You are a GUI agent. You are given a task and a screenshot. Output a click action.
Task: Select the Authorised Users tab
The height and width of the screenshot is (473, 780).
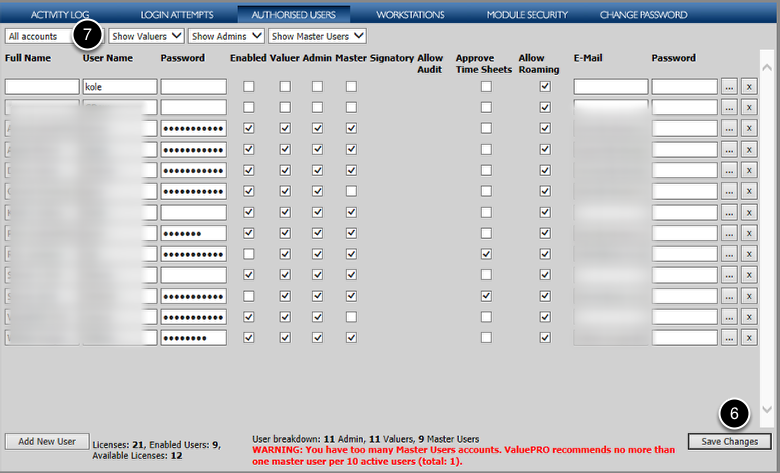pyautogui.click(x=293, y=15)
